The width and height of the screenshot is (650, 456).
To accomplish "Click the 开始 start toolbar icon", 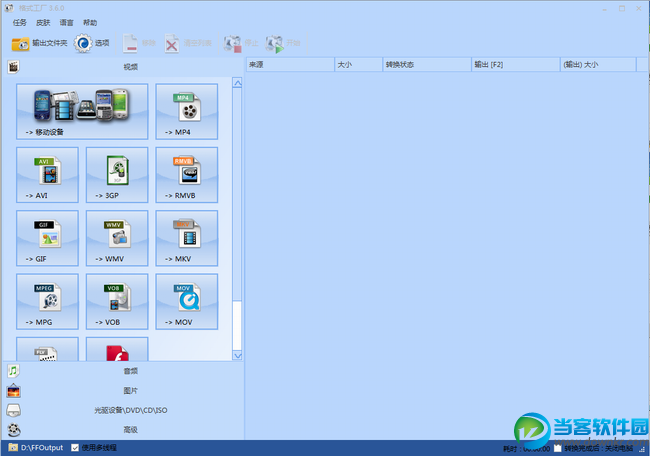I will 275,43.
